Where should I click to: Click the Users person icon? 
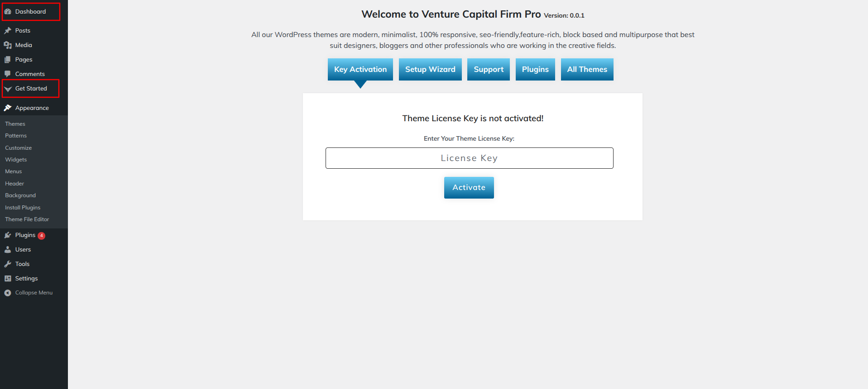(x=8, y=250)
